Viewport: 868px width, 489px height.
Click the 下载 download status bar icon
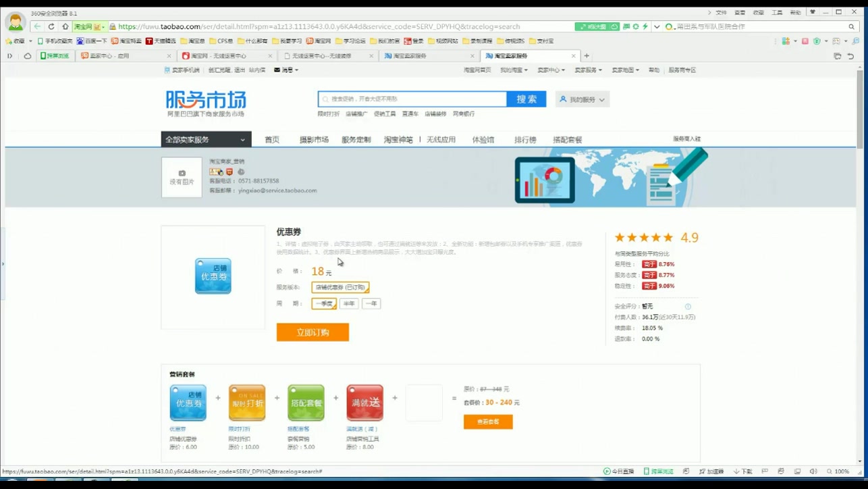pos(742,471)
